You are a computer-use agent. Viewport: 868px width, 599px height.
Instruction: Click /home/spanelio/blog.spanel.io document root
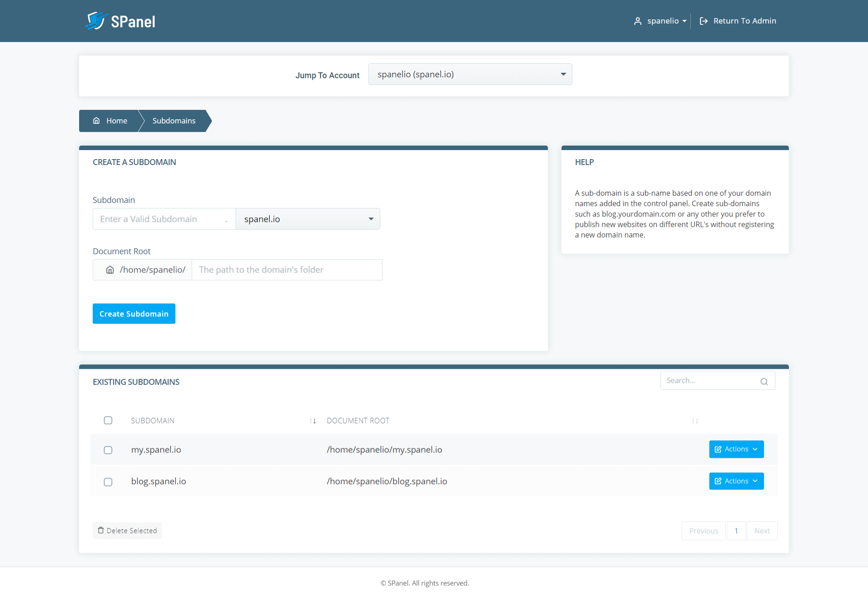(x=387, y=481)
